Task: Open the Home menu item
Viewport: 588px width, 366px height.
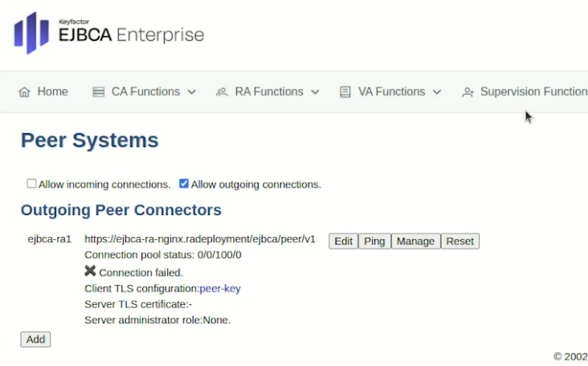Action: pyautogui.click(x=52, y=92)
